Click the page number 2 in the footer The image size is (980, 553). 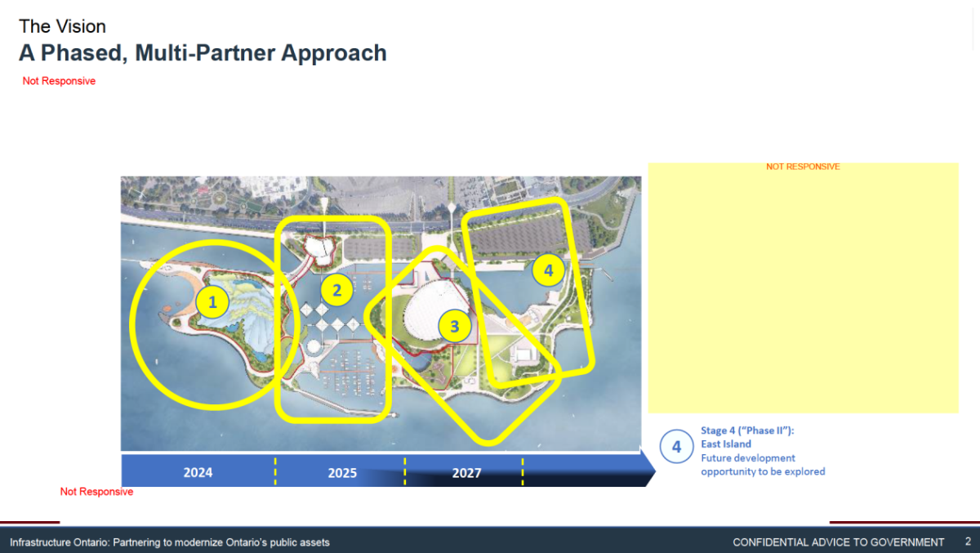967,541
